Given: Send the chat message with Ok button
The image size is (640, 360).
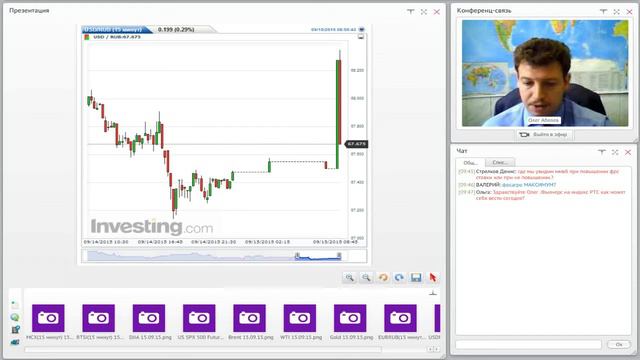Looking at the screenshot, I should [x=619, y=345].
